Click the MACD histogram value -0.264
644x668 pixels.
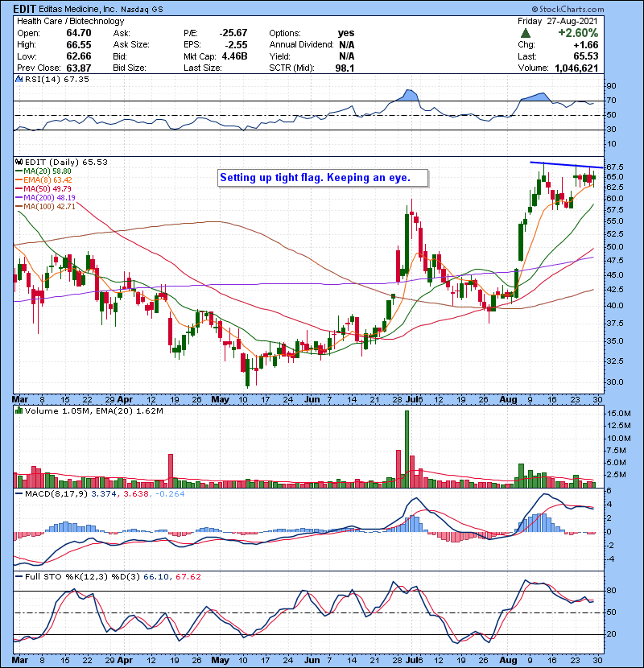coord(170,494)
